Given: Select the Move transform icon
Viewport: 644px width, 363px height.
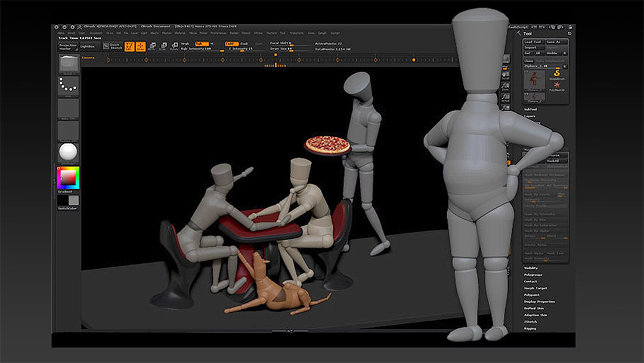Looking at the screenshot, I should tap(152, 47).
